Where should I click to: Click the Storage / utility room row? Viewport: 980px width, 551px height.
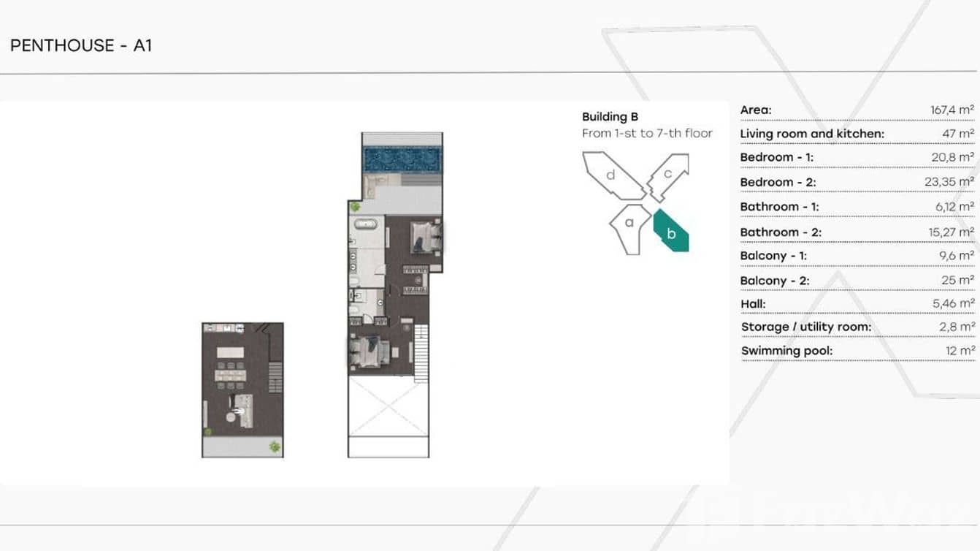[857, 327]
